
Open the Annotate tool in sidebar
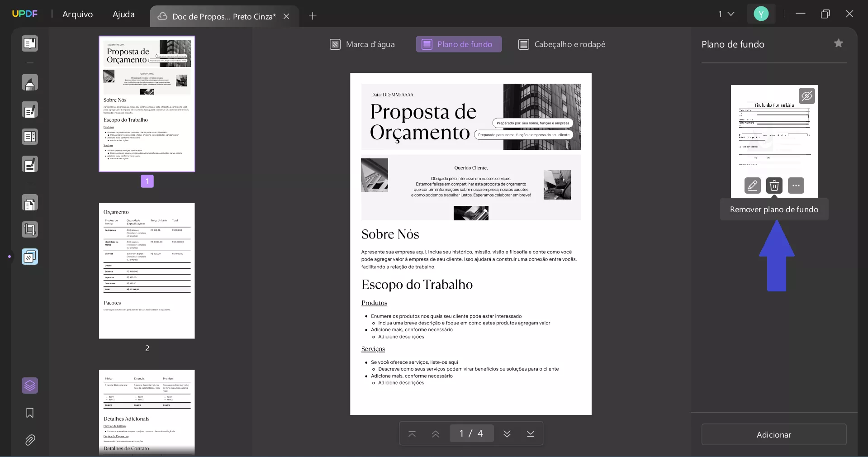29,83
